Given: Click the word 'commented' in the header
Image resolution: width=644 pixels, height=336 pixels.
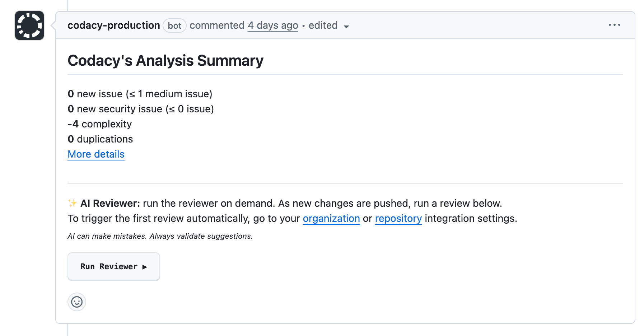Looking at the screenshot, I should point(217,25).
